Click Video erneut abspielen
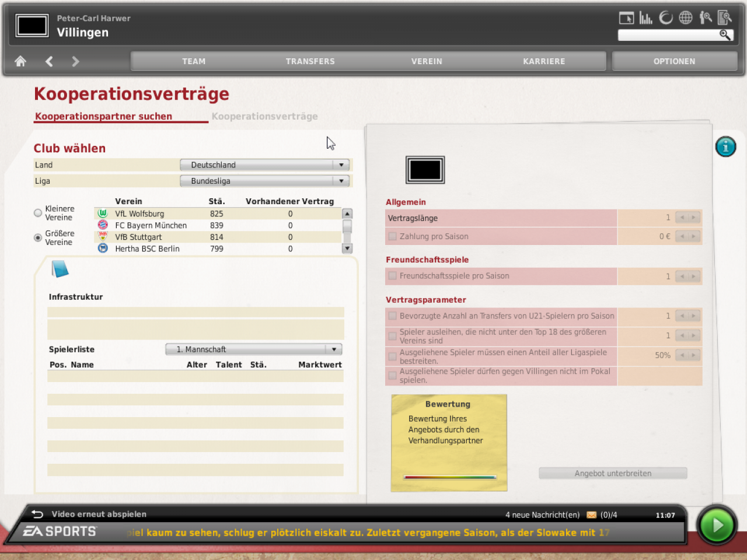Image resolution: width=747 pixels, height=560 pixels. pyautogui.click(x=99, y=514)
